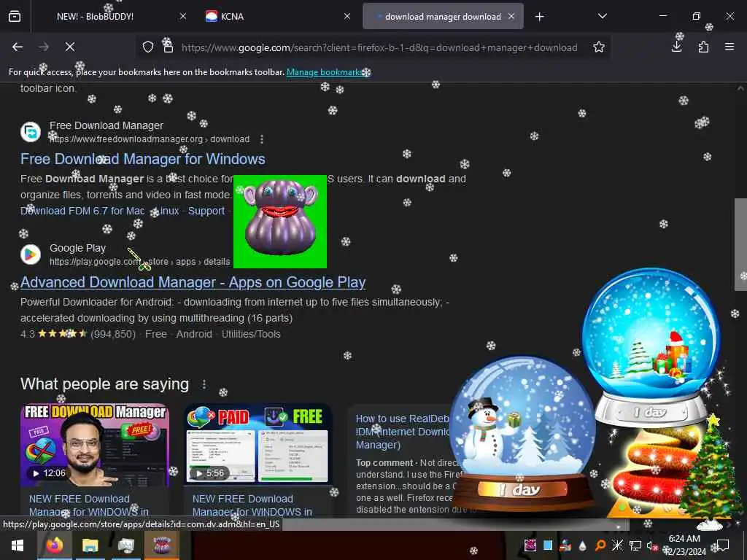
Task: Open Firefox View button in tab bar
Action: (15, 16)
